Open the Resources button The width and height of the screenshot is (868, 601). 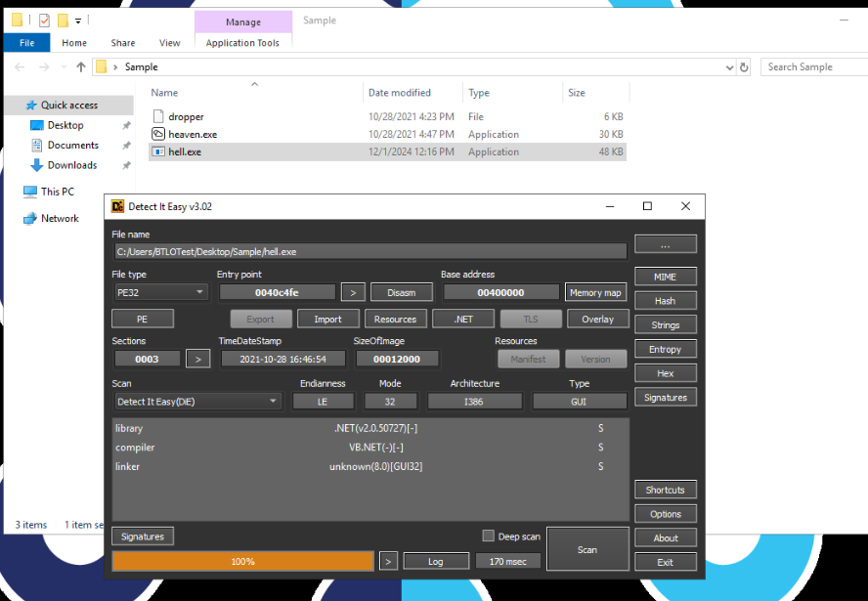pos(395,319)
